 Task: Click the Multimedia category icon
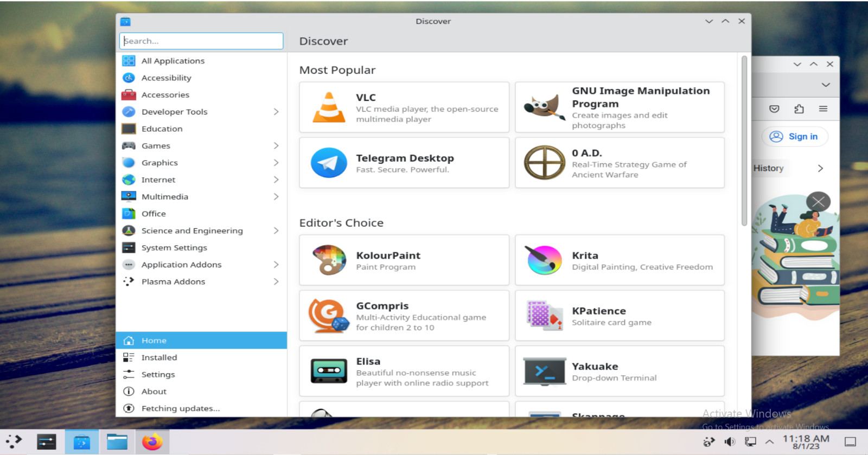click(x=129, y=196)
